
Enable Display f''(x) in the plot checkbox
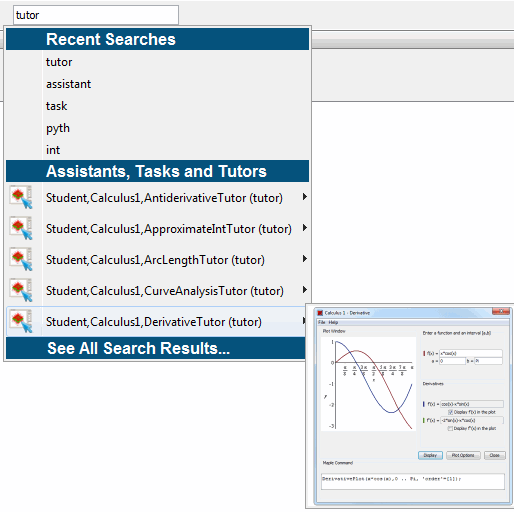pos(450,428)
